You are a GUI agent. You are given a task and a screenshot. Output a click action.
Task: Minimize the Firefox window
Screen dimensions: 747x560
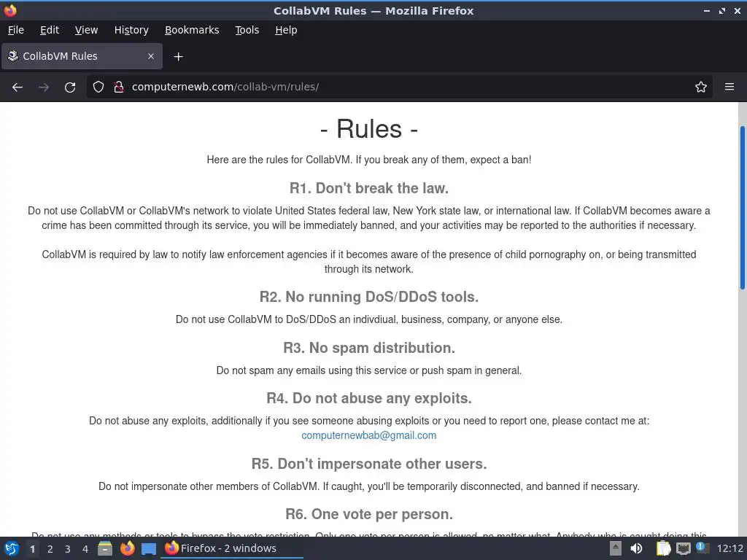[706, 10]
